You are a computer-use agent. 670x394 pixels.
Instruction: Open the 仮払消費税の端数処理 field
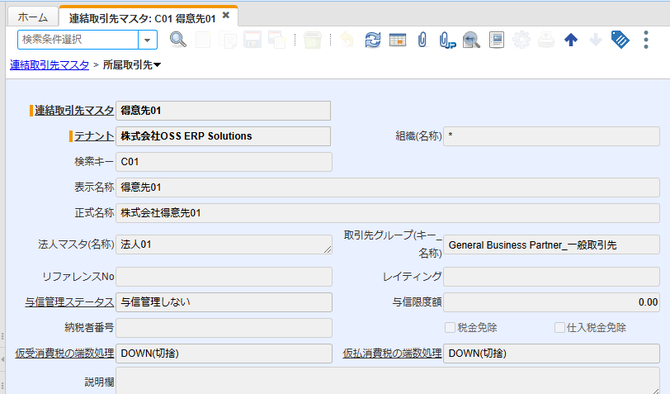point(552,353)
